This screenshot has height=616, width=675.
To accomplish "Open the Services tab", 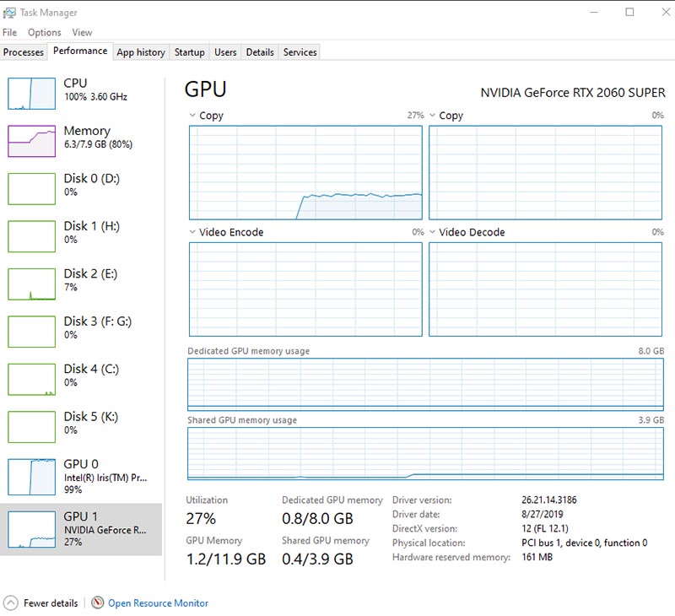I will pos(300,52).
